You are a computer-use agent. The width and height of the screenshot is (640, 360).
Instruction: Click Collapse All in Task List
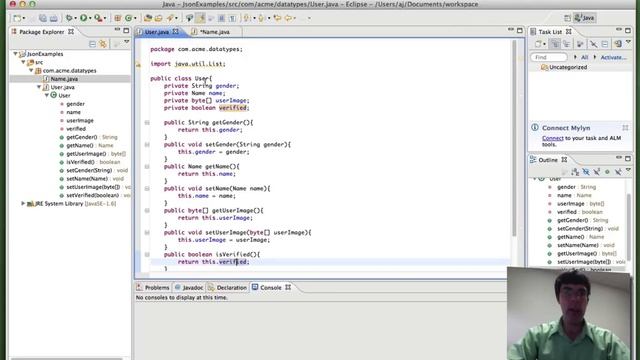(605, 44)
